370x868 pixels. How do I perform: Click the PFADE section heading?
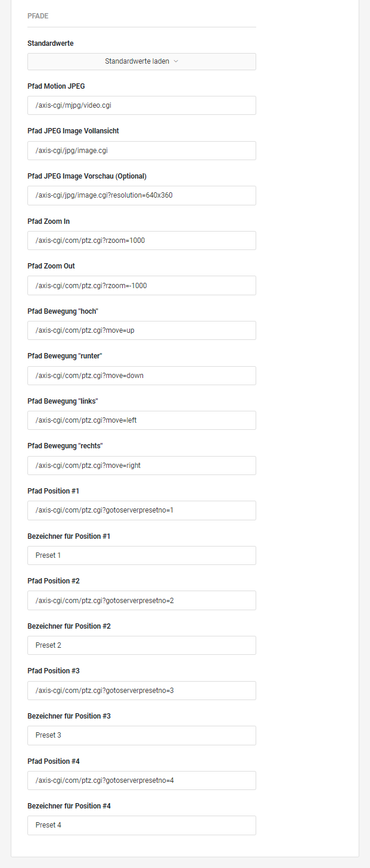(x=38, y=16)
